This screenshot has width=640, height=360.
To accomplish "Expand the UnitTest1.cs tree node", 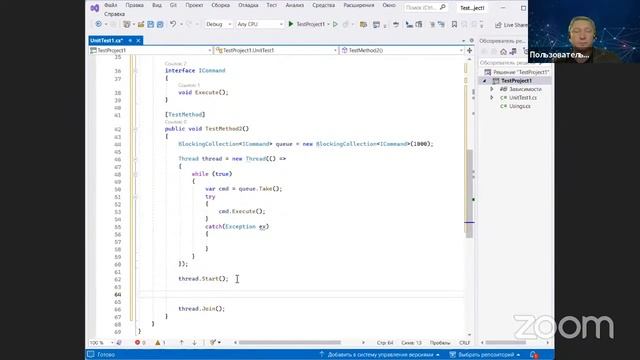I will [492, 98].
